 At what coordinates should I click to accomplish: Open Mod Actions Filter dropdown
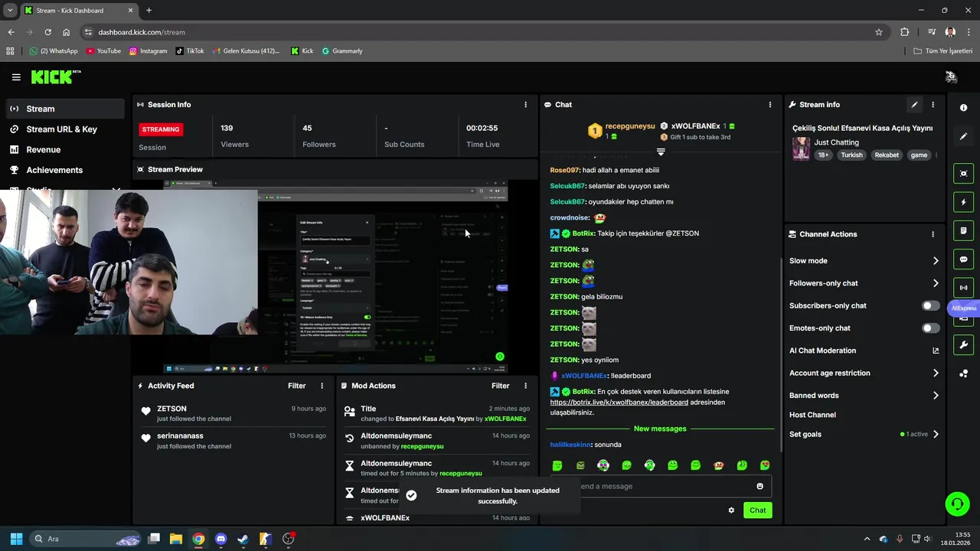500,386
